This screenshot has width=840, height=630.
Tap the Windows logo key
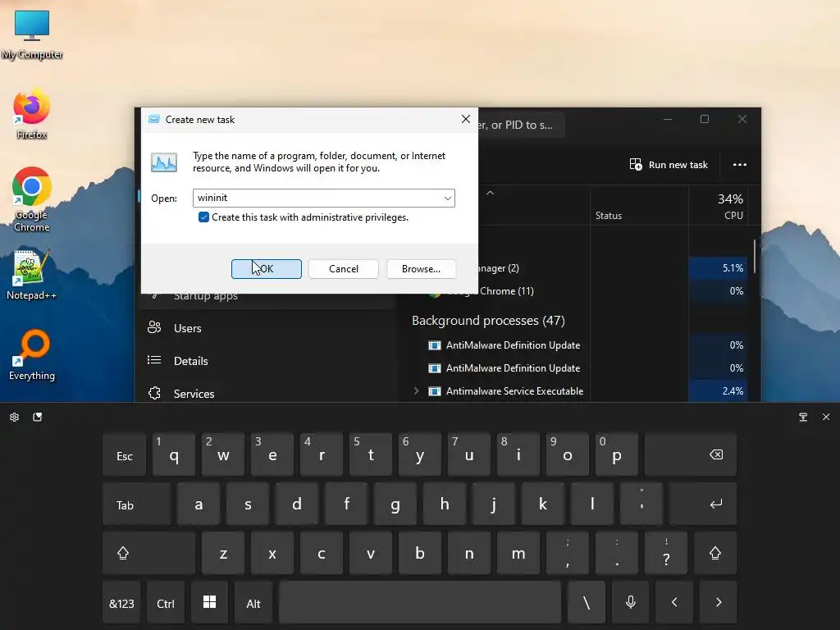pos(209,602)
